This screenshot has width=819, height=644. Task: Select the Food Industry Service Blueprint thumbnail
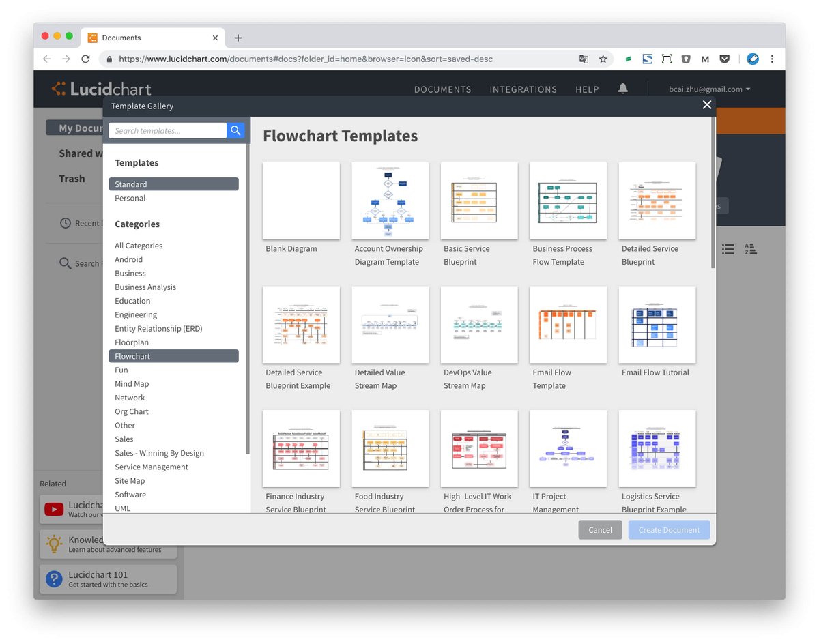pos(390,448)
